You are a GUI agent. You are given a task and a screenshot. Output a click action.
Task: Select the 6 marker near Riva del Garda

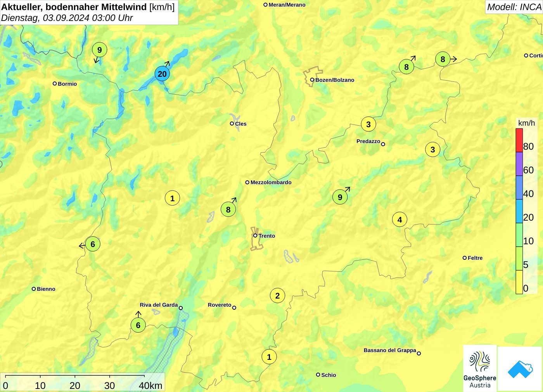138,325
